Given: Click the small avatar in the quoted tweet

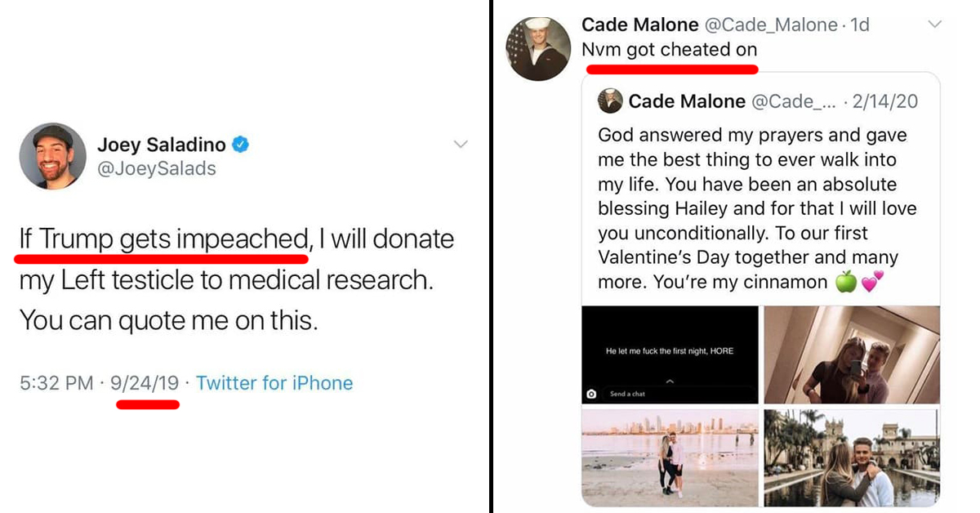Looking at the screenshot, I should [x=610, y=101].
